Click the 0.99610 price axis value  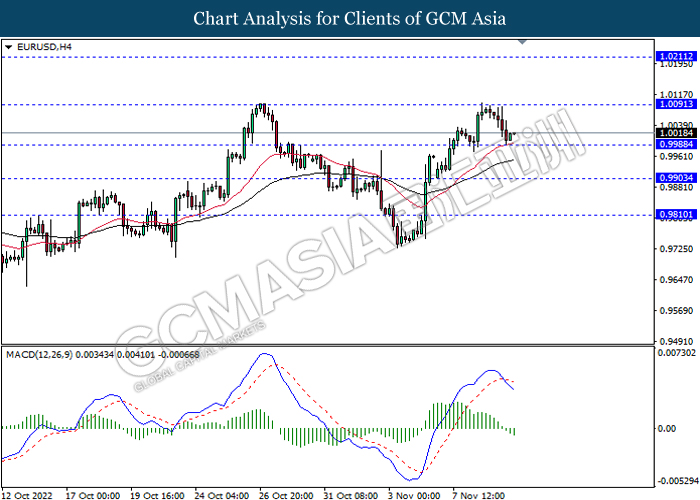pyautogui.click(x=676, y=156)
